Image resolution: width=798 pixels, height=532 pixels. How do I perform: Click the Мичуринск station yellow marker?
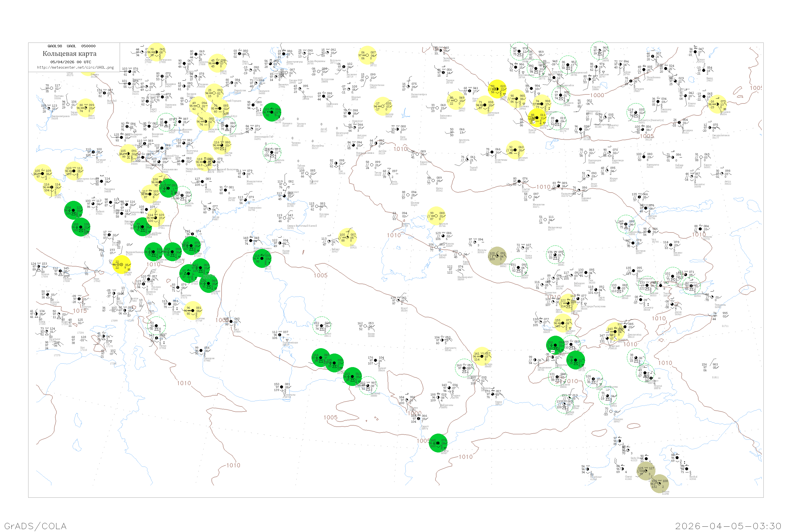[x=157, y=53]
